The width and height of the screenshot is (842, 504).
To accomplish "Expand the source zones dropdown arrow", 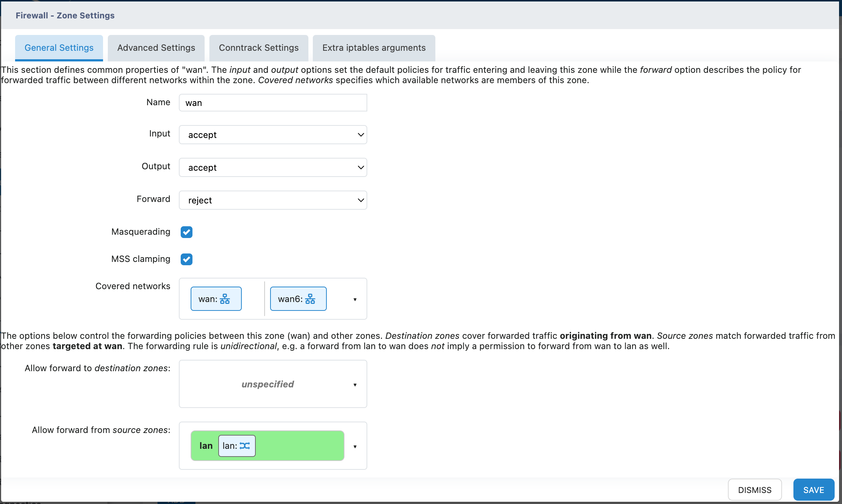I will coord(355,447).
